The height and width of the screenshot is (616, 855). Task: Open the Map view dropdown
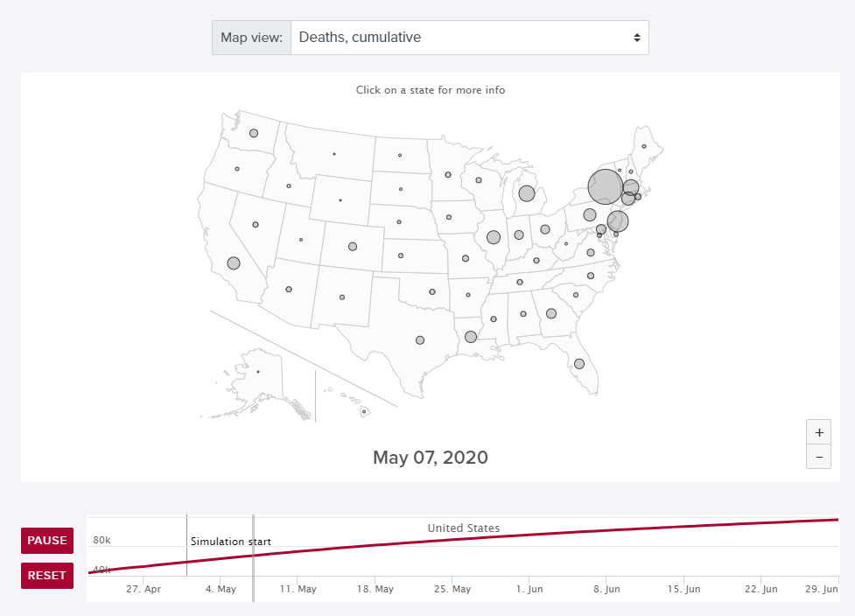point(469,38)
